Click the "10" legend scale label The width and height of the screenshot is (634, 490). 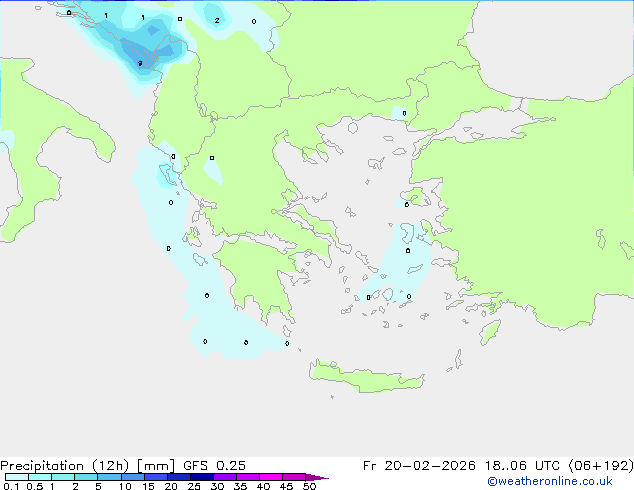pos(125,486)
